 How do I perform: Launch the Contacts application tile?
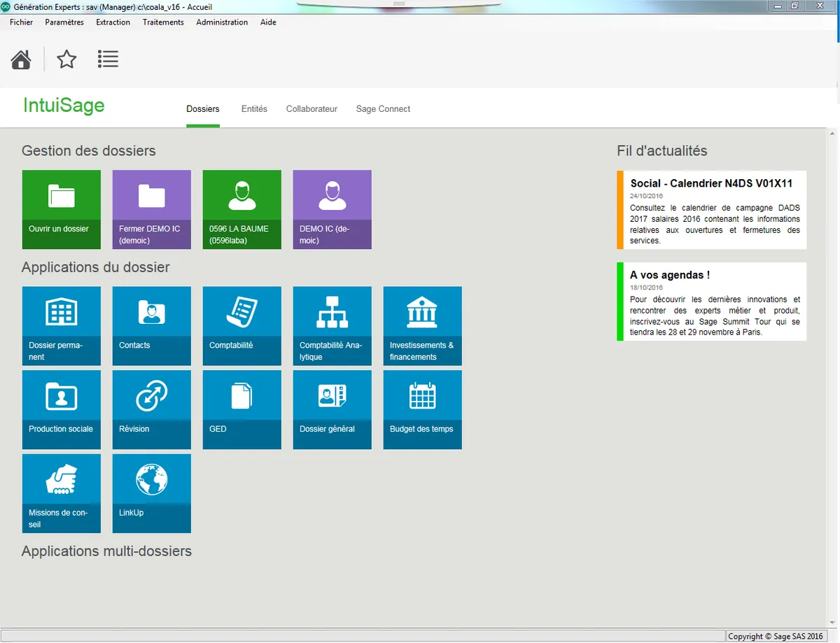[152, 326]
